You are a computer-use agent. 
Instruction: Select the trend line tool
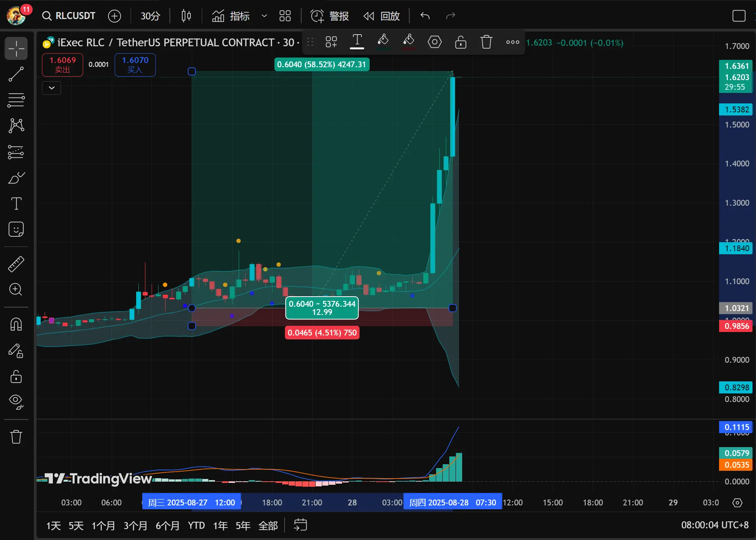[x=16, y=74]
